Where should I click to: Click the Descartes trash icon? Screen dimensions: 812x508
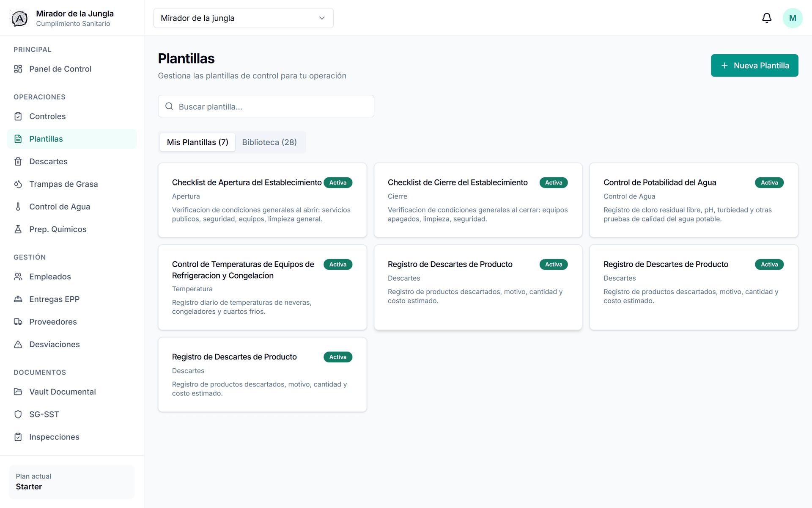(18, 161)
